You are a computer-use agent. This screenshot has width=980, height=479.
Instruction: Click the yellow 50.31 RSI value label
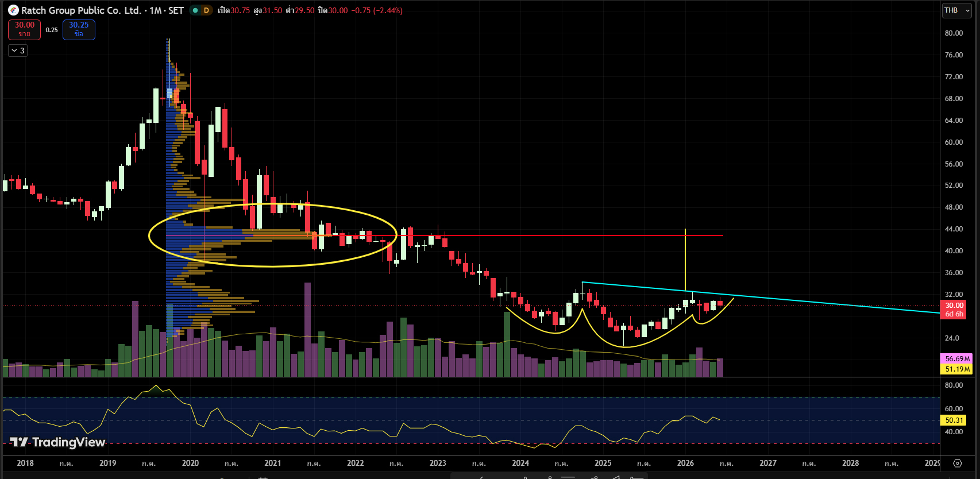pyautogui.click(x=954, y=420)
